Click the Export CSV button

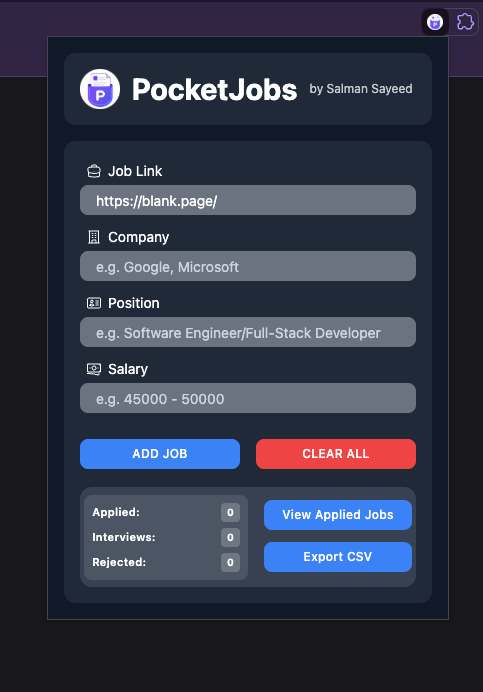[x=338, y=557]
